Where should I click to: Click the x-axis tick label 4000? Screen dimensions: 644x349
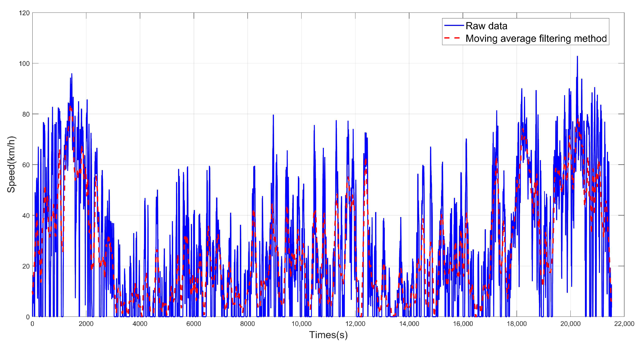(x=140, y=324)
